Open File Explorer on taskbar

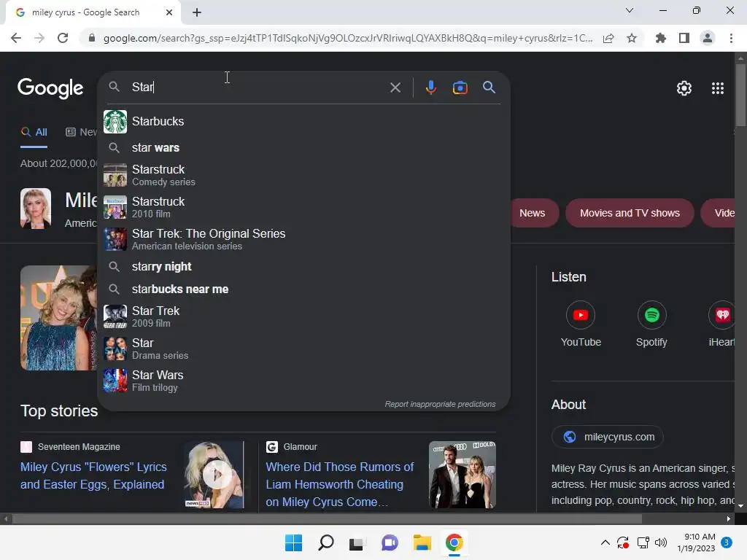pos(422,542)
